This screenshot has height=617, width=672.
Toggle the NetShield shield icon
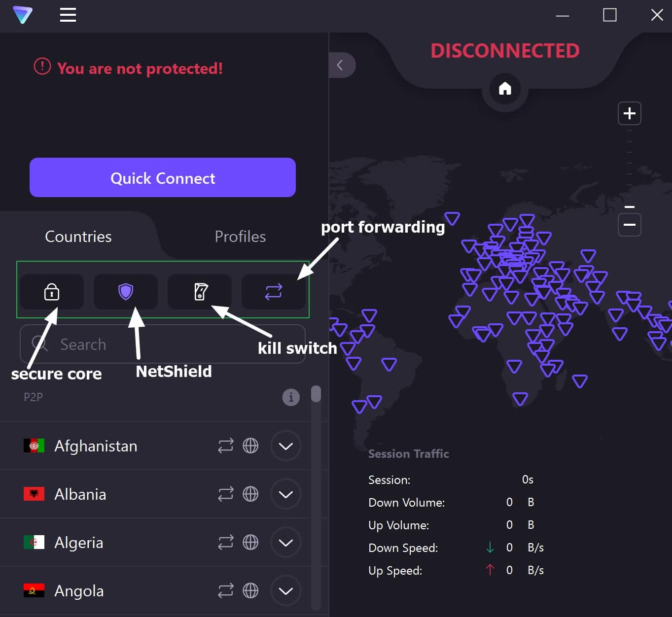(x=126, y=292)
